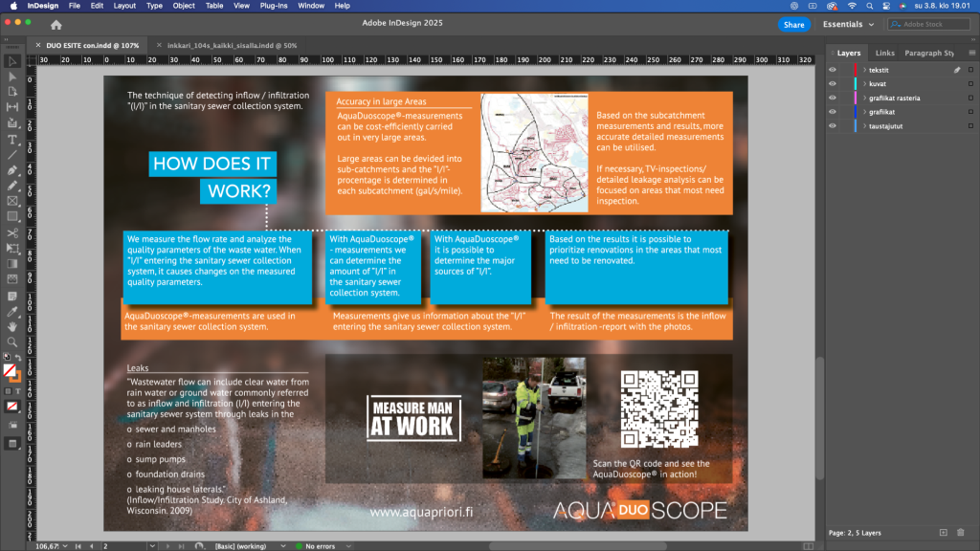Viewport: 980px width, 551px height.
Task: Expand the kuvat layer
Action: pos(865,84)
